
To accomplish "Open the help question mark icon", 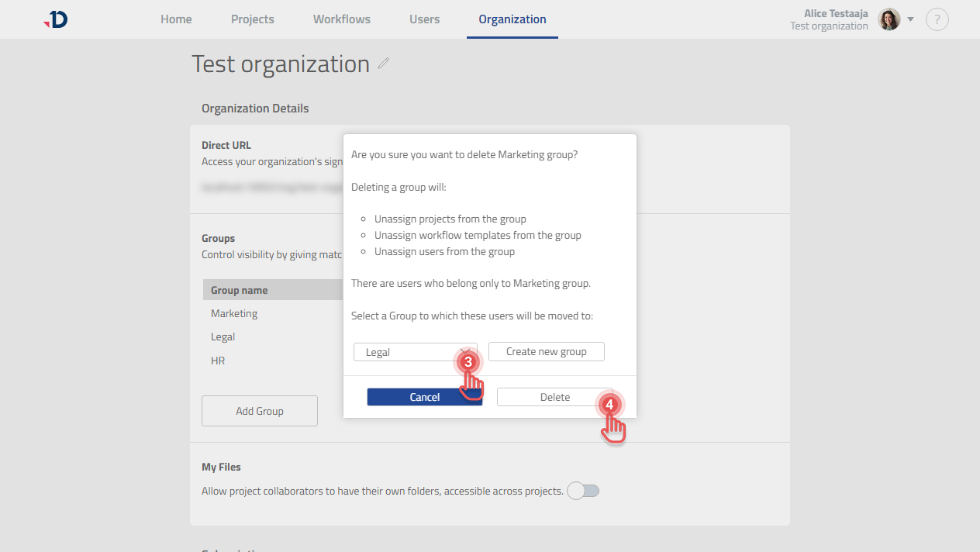I will click(937, 19).
